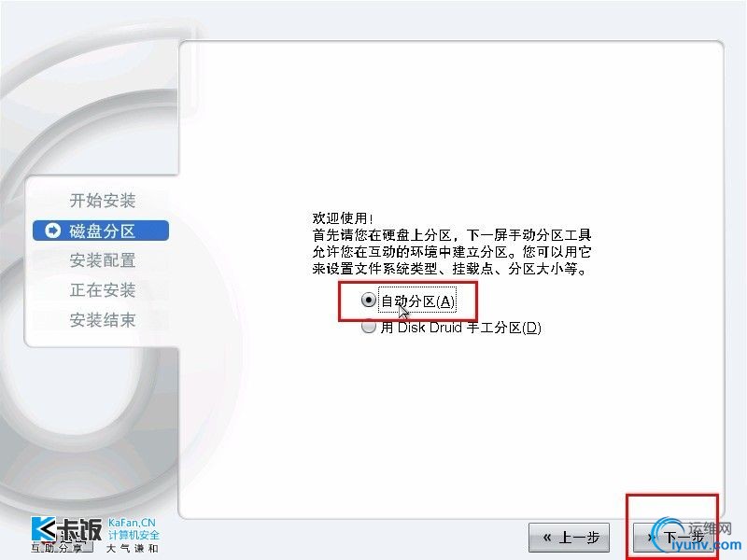Click the KaFan.CN 计算机安全 text
Screen dimensions: 747x560
(x=134, y=529)
